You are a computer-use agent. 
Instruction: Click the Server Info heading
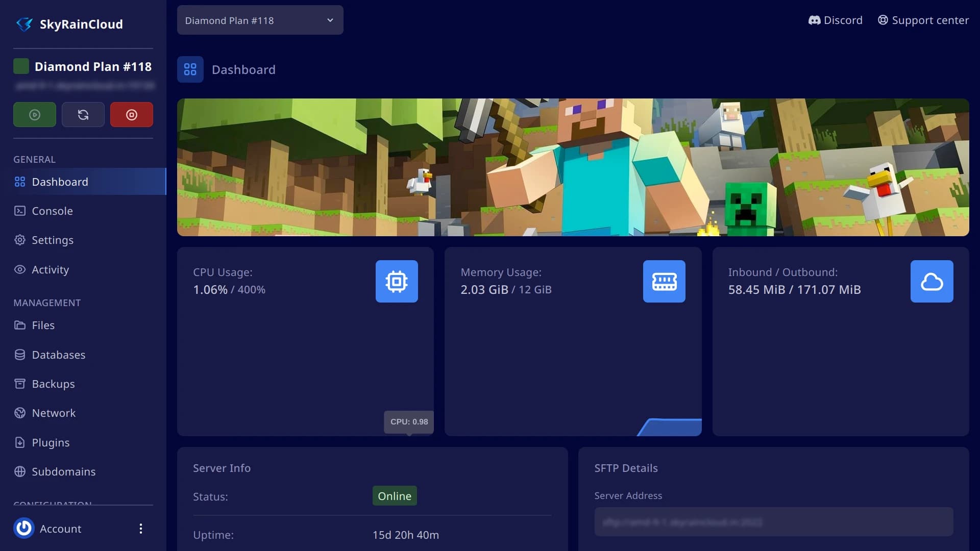[x=222, y=468]
